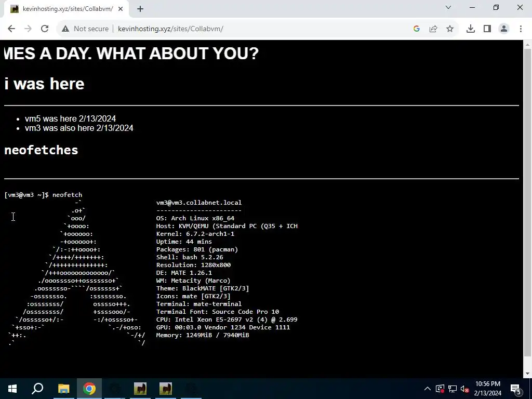Click the 'CPU: Intel Xeon E5-2697 v2' line

coord(227,320)
